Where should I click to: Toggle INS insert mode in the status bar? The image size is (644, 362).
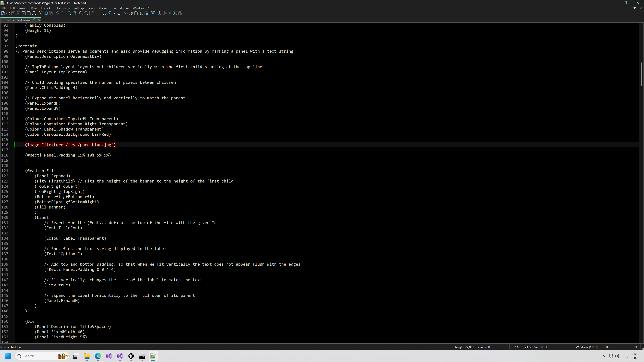(x=636, y=347)
